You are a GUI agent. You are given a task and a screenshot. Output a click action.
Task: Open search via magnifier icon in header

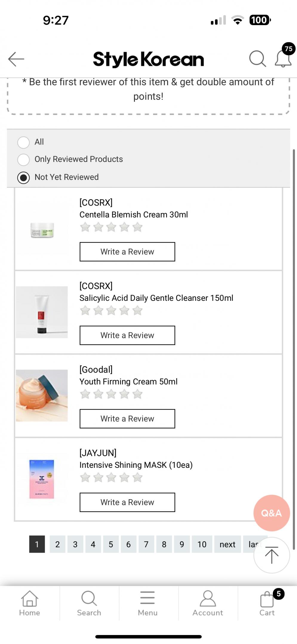point(257,58)
